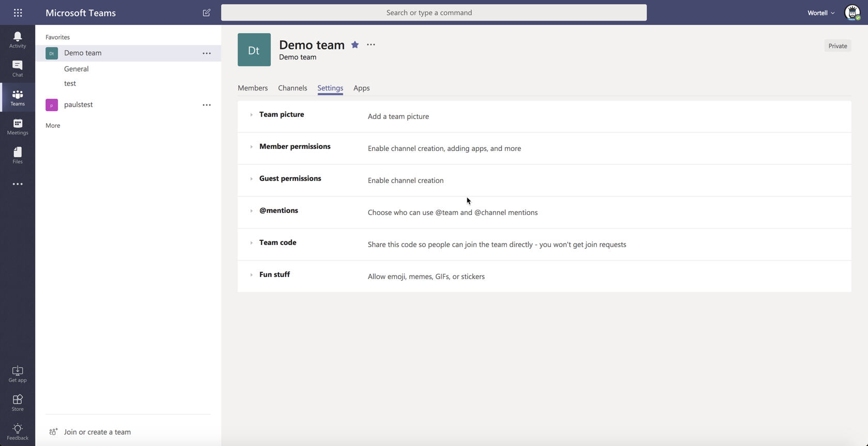Image resolution: width=868 pixels, height=446 pixels.
Task: Expand the Team picture section
Action: point(251,115)
